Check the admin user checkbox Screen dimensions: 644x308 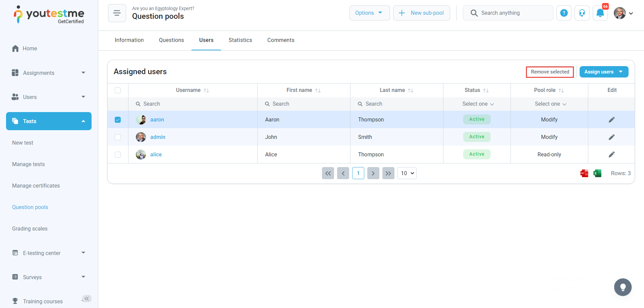pyautogui.click(x=118, y=137)
